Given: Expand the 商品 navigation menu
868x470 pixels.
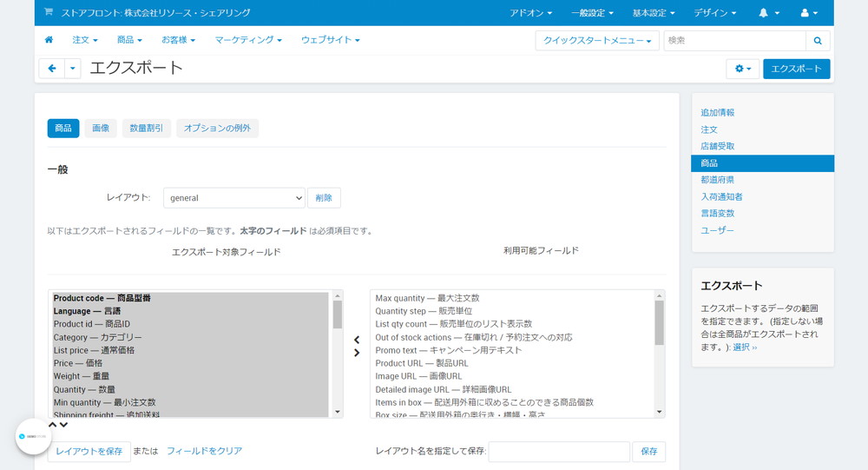Looking at the screenshot, I should (x=129, y=40).
